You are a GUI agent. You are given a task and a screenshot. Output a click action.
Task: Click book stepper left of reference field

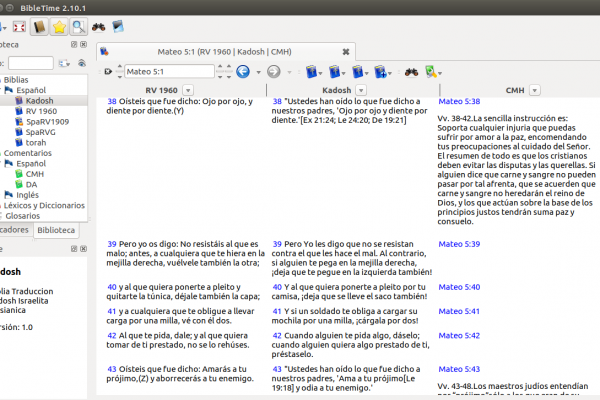[x=119, y=72]
